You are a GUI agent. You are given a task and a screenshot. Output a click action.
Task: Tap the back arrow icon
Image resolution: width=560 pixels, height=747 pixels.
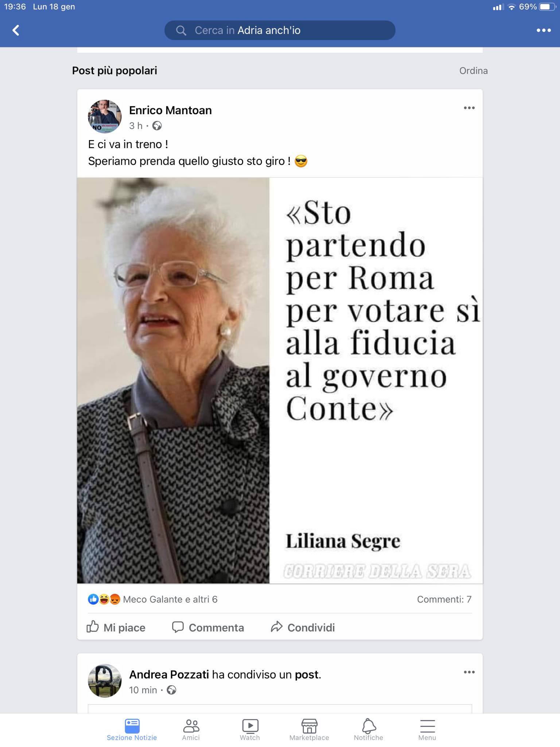[16, 30]
